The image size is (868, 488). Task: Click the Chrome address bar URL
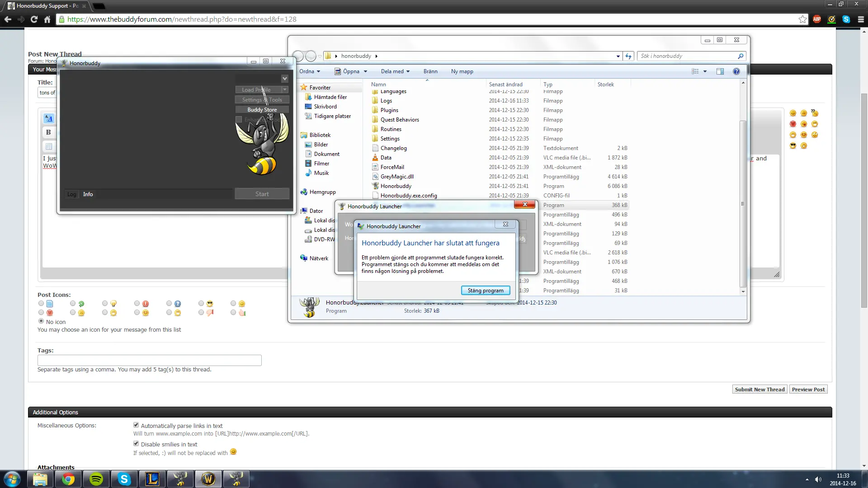[182, 19]
